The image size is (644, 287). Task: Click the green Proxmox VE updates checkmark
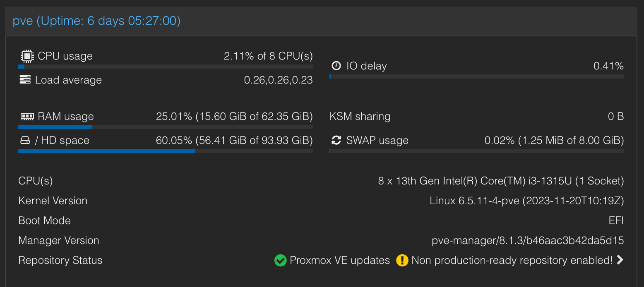(x=280, y=261)
